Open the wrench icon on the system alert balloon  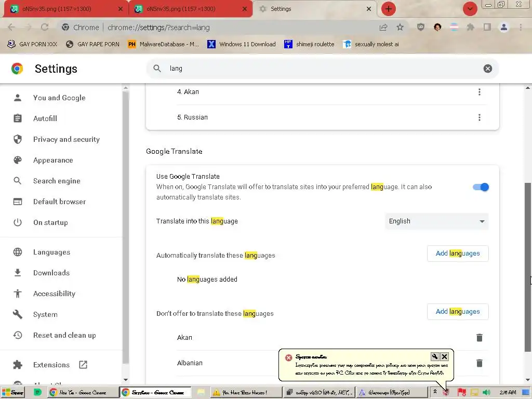(x=435, y=356)
